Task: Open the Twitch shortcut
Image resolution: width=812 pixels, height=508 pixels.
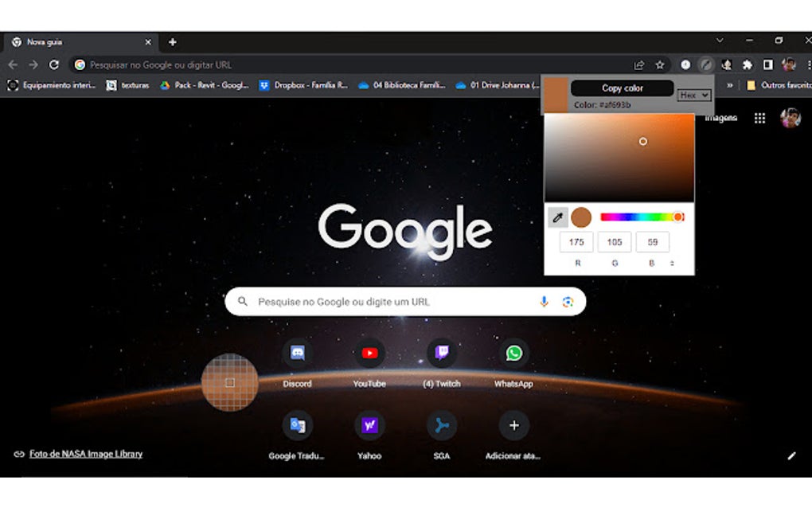Action: (443, 353)
